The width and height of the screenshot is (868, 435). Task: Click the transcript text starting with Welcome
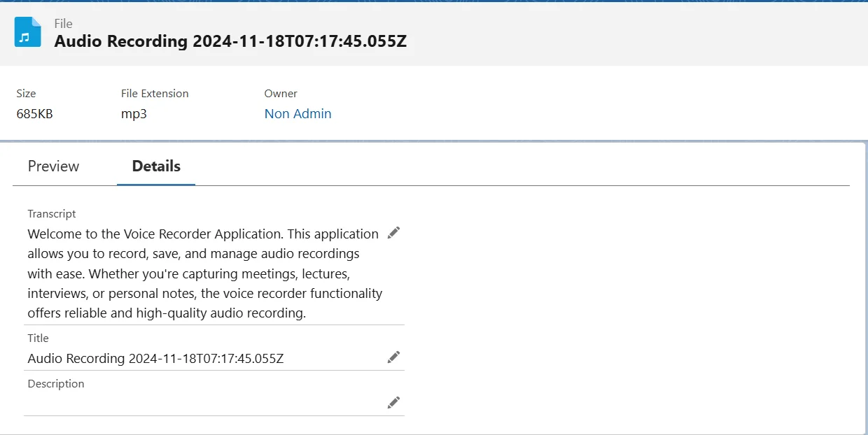(x=205, y=273)
